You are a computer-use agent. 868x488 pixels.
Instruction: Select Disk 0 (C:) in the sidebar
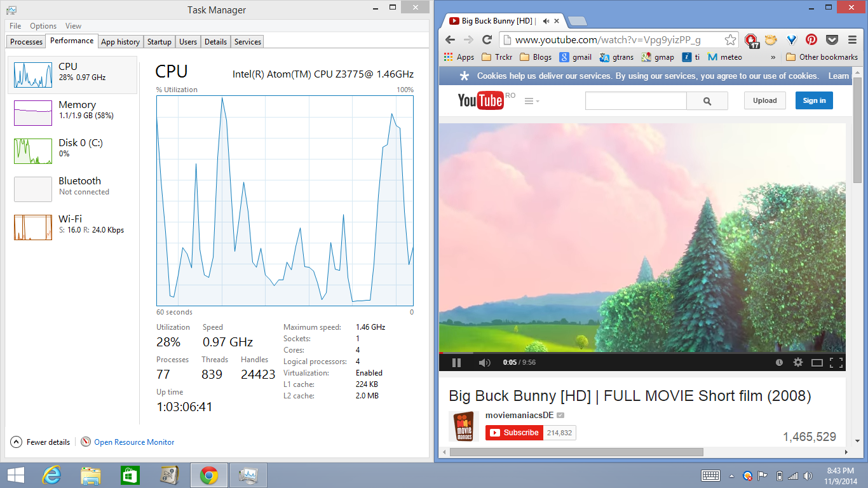pyautogui.click(x=72, y=151)
